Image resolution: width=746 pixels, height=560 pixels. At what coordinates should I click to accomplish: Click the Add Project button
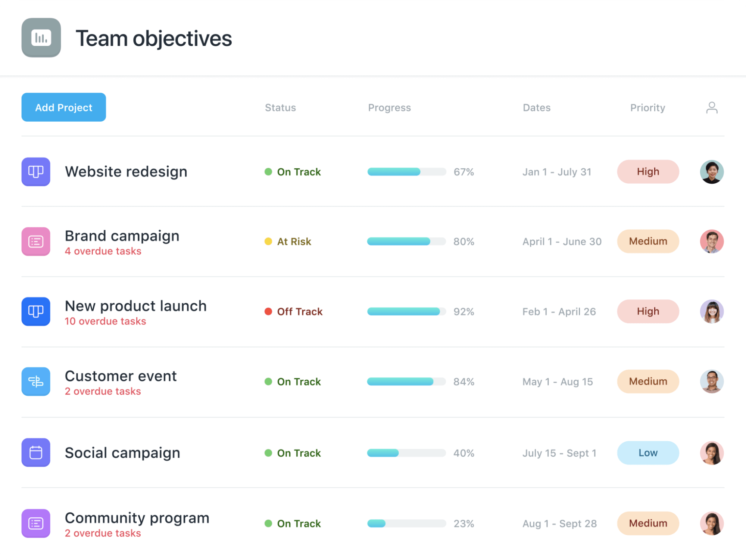click(x=63, y=107)
